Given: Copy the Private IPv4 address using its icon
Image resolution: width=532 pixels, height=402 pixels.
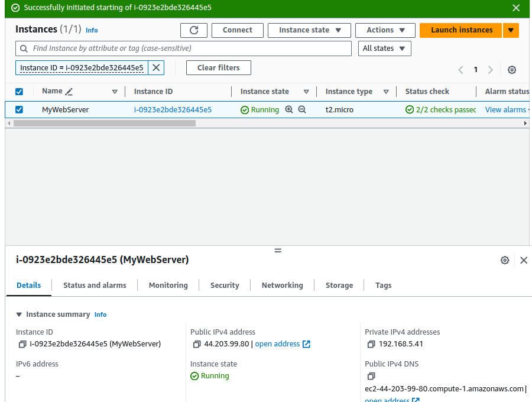Looking at the screenshot, I should [x=371, y=343].
